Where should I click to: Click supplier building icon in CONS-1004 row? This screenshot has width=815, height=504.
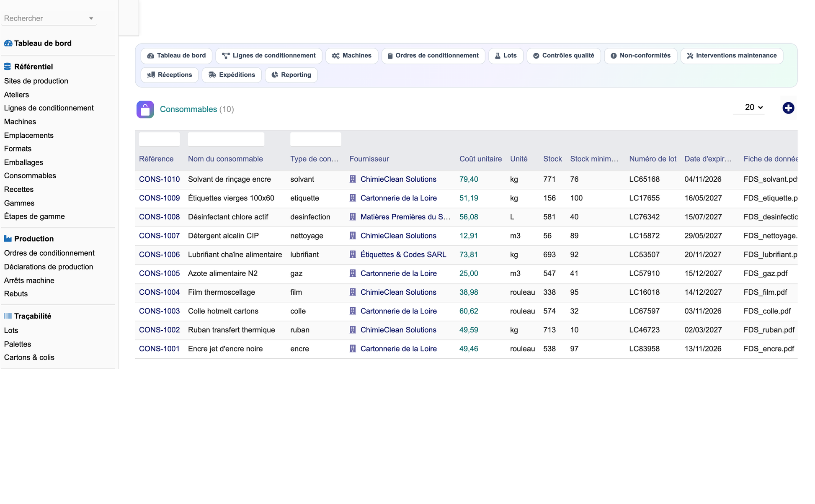pos(353,292)
